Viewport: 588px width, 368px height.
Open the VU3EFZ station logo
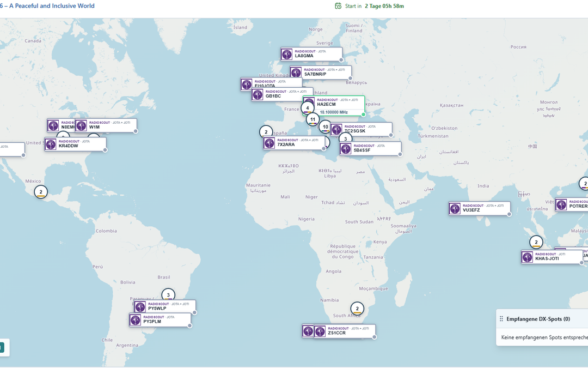coord(455,208)
